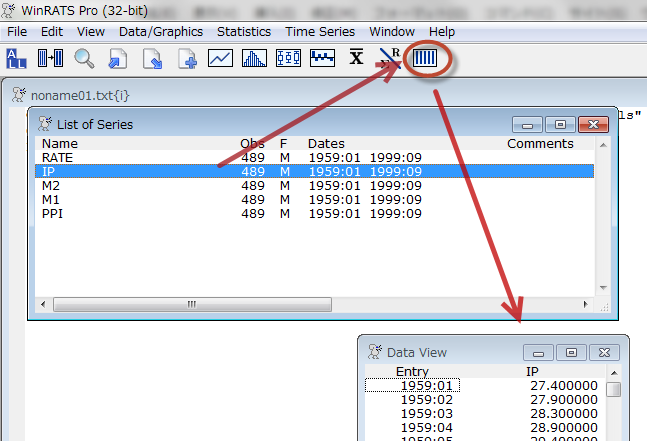The image size is (647, 441).
Task: Click the View Data columns toolbar icon
Action: pyautogui.click(x=425, y=58)
